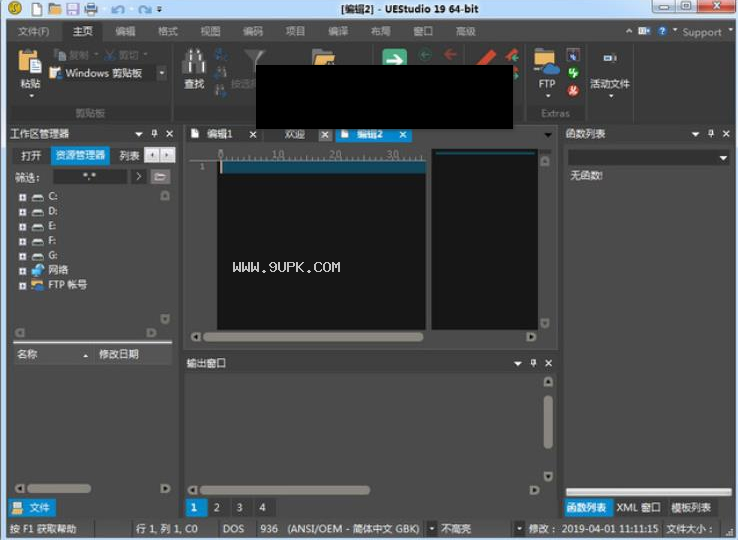Close the Function List panel
This screenshot has height=540, width=738.
(726, 134)
